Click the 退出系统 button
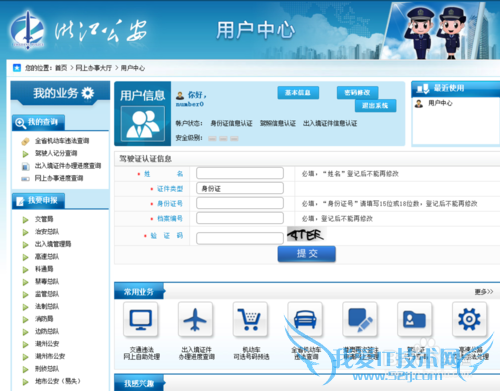 click(x=375, y=106)
